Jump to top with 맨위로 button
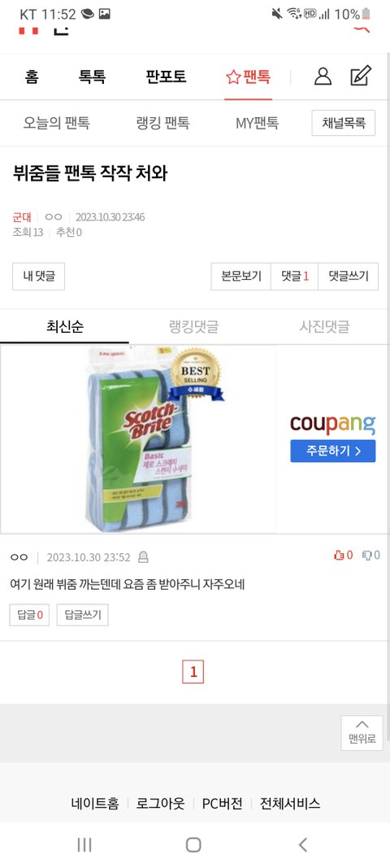390x868 pixels. click(x=362, y=733)
